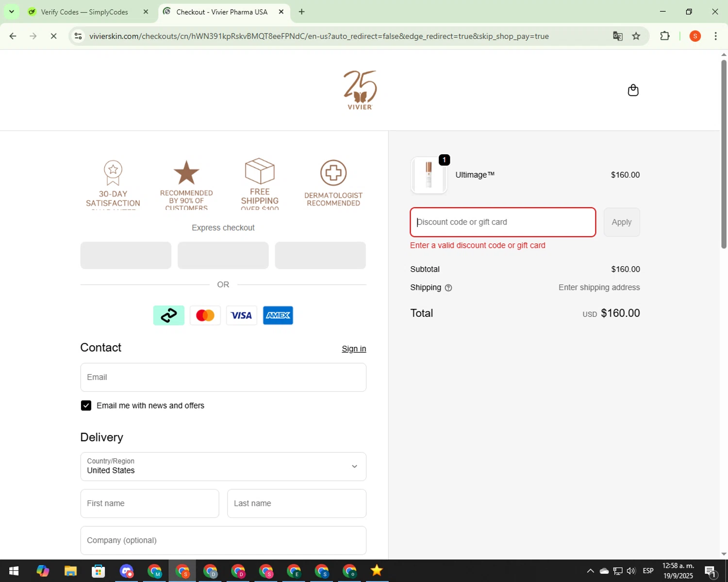Click the ESP language indicator
This screenshot has height=582, width=728.
click(x=648, y=571)
